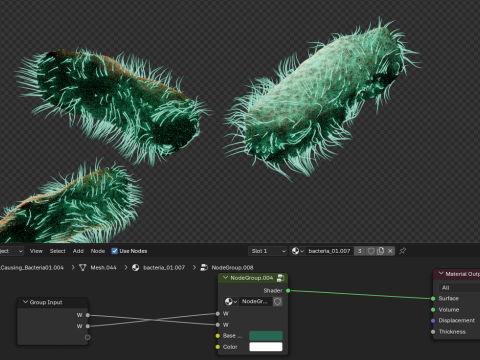
Task: Select the Group Input node header title
Action: click(46, 302)
